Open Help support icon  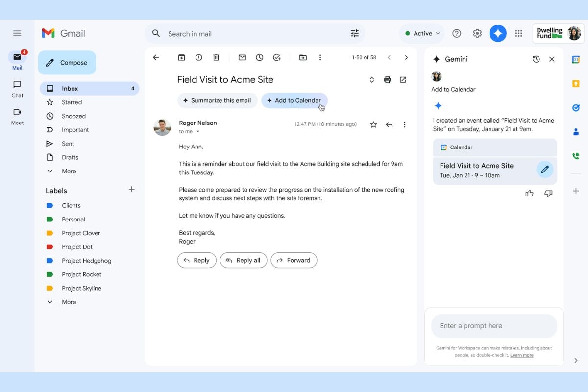point(457,33)
